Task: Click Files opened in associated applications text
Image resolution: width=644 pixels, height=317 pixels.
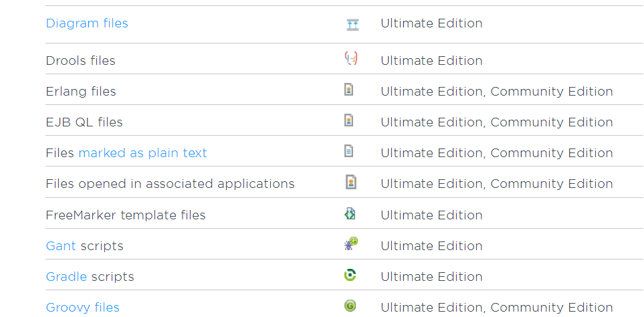Action: (170, 184)
